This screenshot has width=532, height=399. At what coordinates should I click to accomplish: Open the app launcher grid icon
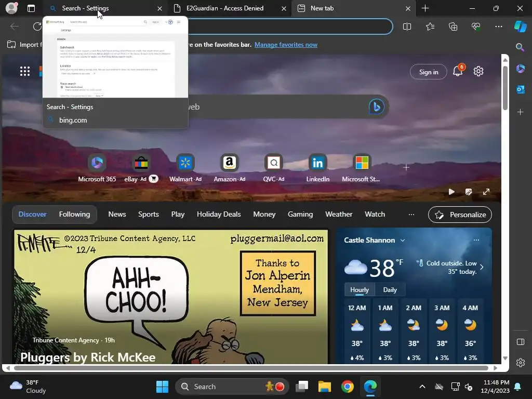[25, 71]
